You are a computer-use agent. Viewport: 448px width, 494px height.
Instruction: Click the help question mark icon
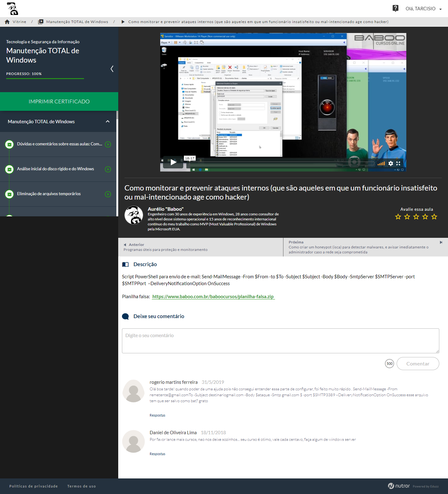[x=395, y=8]
